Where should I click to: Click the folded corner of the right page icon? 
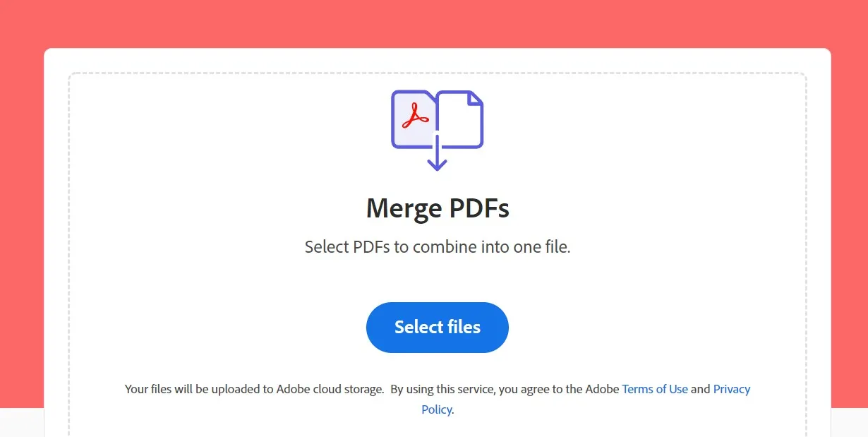coord(474,99)
